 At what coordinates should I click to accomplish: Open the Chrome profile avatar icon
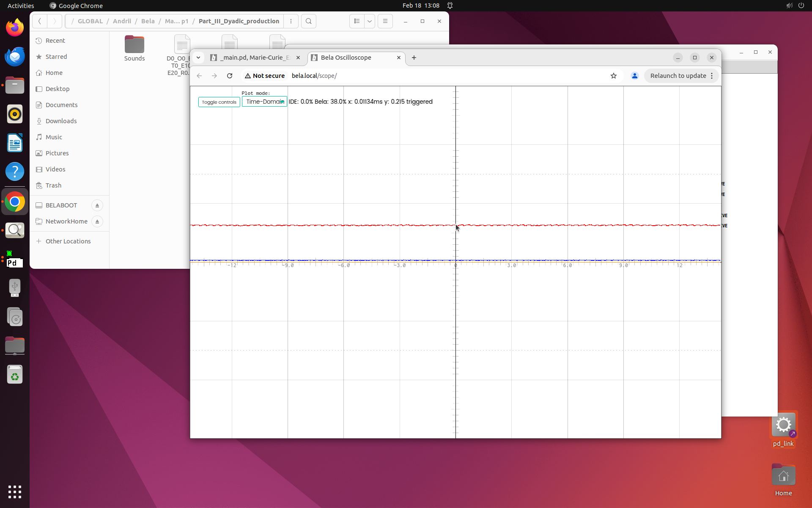634,76
